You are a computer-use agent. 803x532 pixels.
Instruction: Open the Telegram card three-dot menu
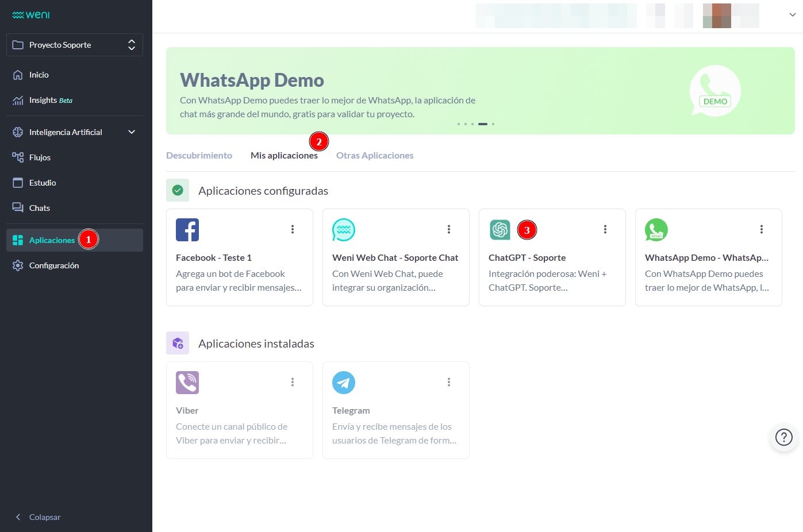(x=449, y=382)
